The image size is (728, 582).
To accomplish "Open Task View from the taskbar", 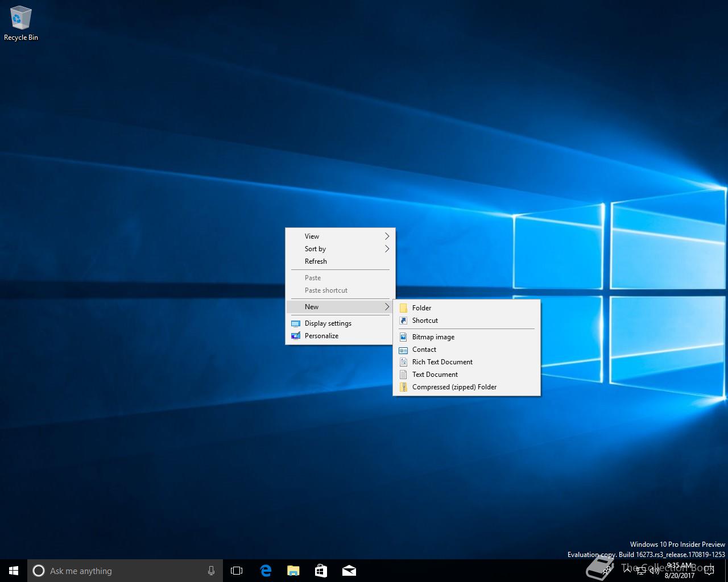I will [x=237, y=571].
